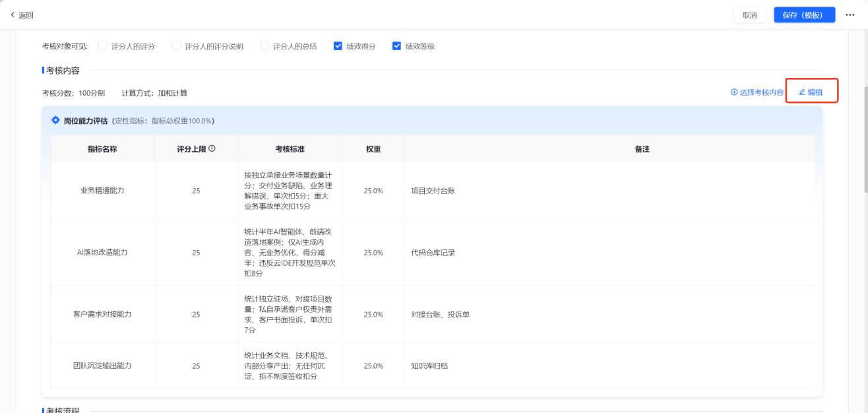
Task: Click the 保存（模板） button
Action: (805, 15)
